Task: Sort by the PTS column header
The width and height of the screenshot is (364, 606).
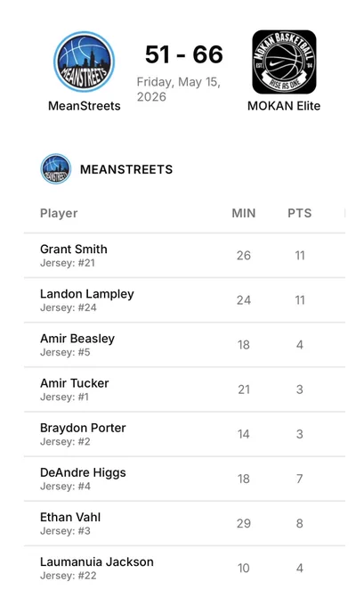Action: coord(300,213)
